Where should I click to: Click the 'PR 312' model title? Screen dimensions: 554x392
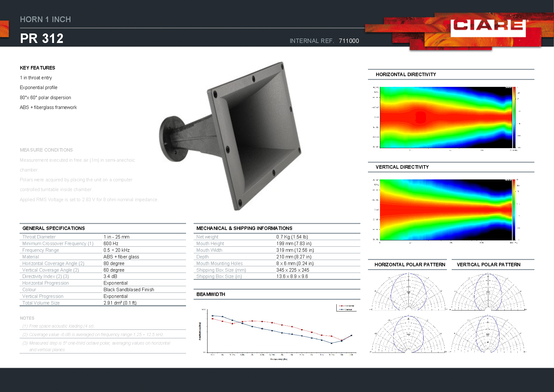tap(42, 39)
